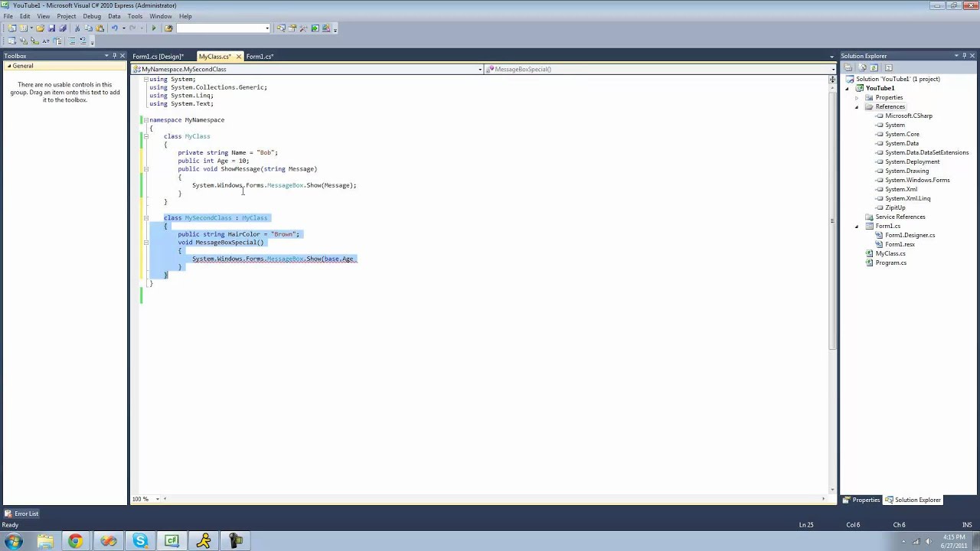Collapse the MyClass class outlining block

[145, 136]
